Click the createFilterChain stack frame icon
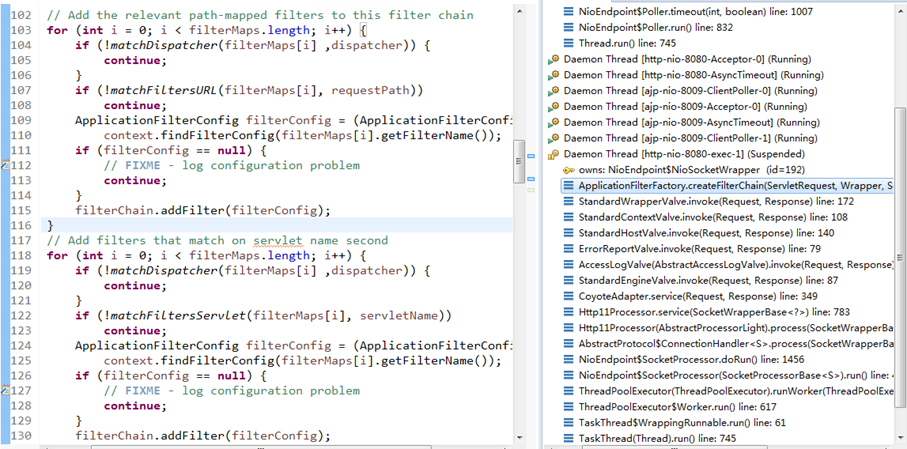907x449 pixels. point(569,186)
